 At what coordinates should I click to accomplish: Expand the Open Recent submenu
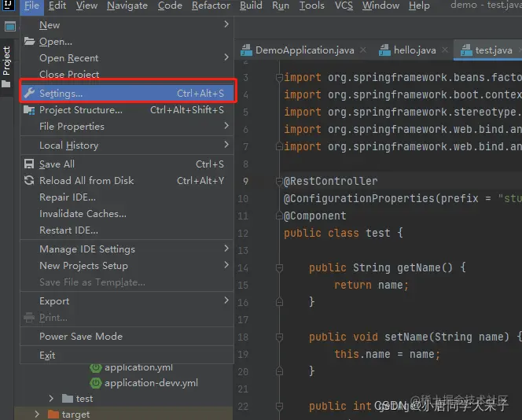click(x=127, y=58)
